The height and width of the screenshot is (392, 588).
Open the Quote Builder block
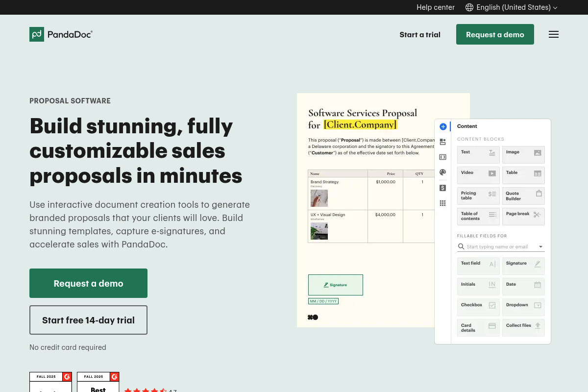pyautogui.click(x=523, y=196)
